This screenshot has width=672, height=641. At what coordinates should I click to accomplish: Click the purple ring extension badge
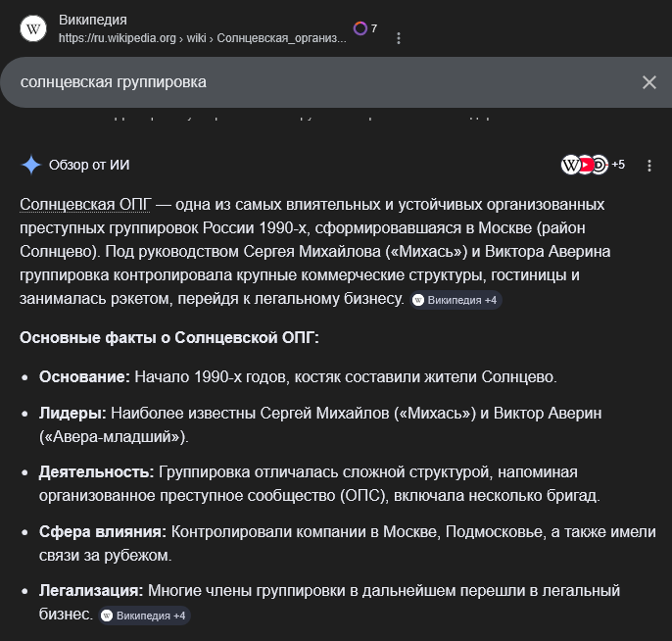tap(360, 28)
